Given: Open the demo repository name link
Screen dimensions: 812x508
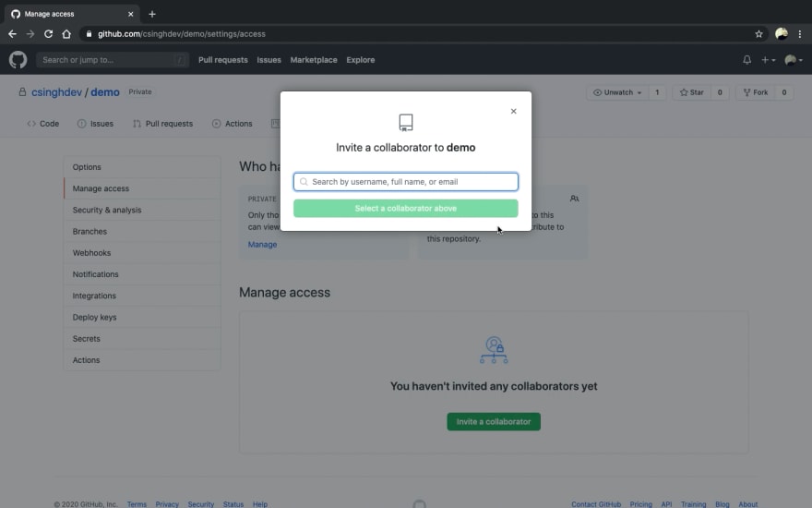Looking at the screenshot, I should click(x=105, y=91).
